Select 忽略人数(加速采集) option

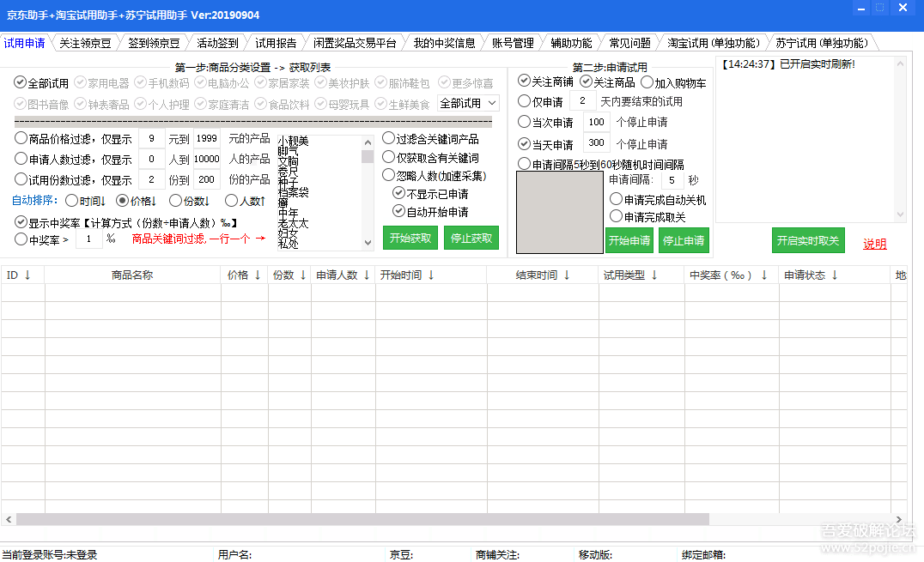tap(435, 176)
